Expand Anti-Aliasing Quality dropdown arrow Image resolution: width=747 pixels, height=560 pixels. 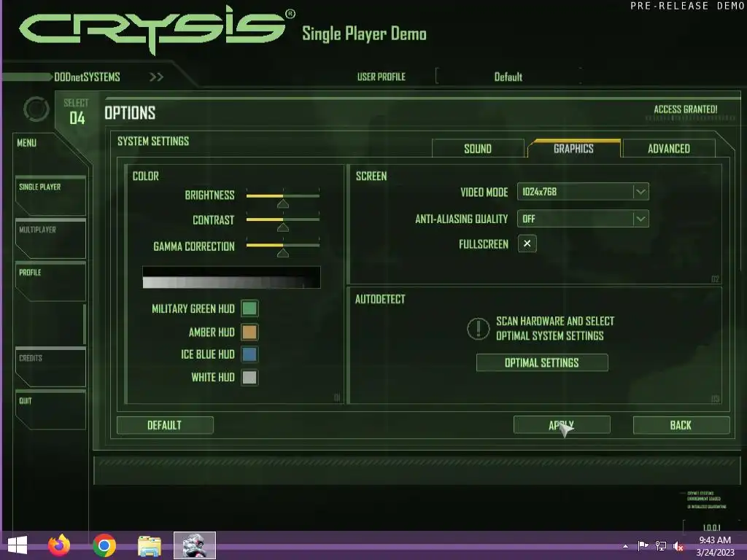pos(640,219)
